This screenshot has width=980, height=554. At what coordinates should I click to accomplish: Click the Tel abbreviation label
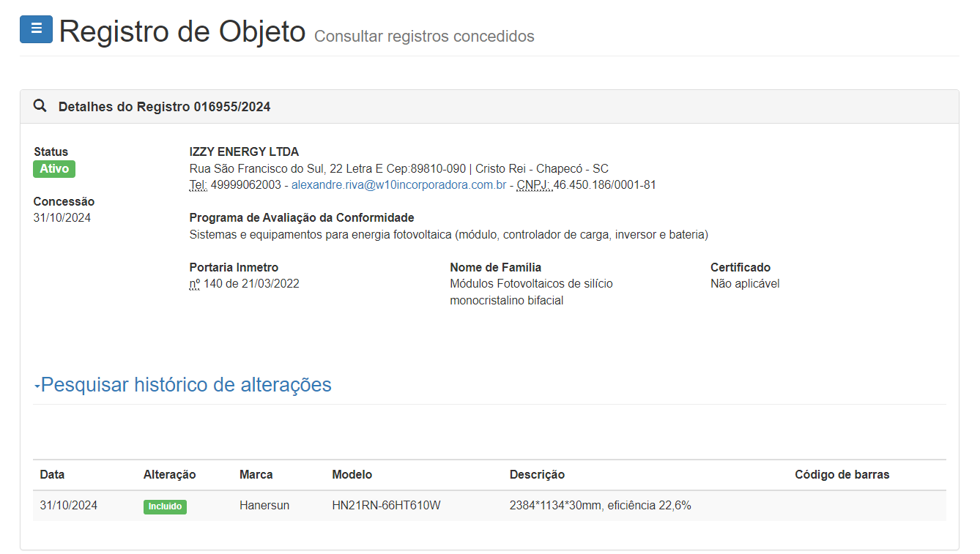198,185
